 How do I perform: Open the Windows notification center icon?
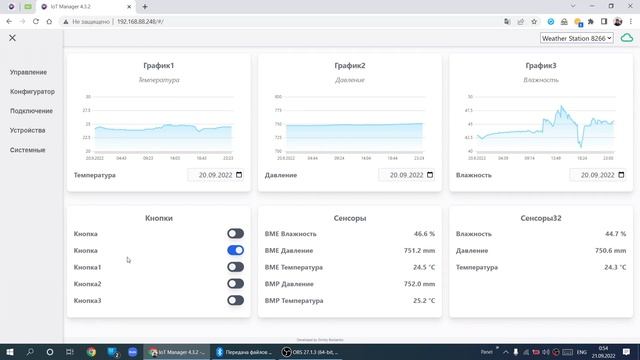pyautogui.click(x=626, y=352)
